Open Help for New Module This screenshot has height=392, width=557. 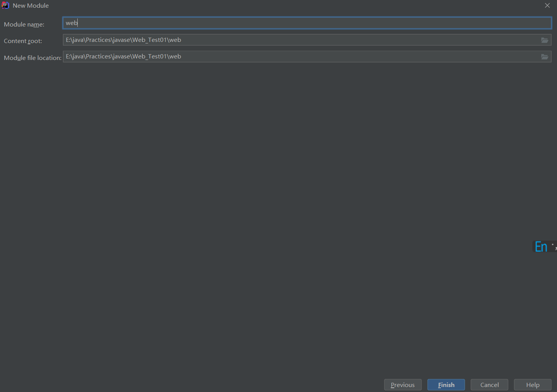coord(533,385)
